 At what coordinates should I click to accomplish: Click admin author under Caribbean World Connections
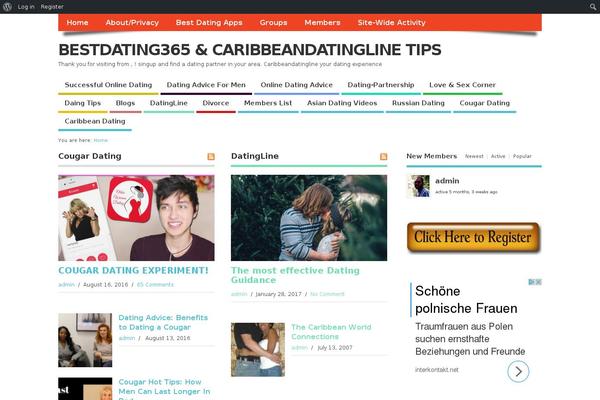(x=299, y=348)
